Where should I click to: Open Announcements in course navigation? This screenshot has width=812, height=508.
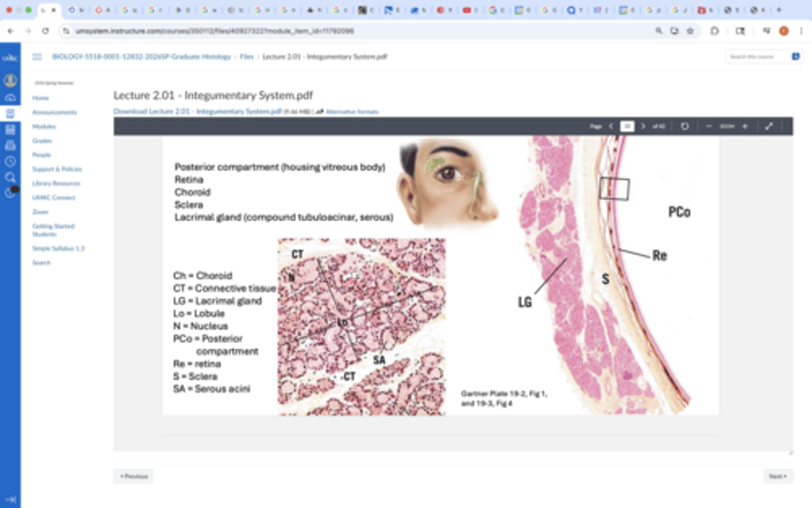pos(54,112)
